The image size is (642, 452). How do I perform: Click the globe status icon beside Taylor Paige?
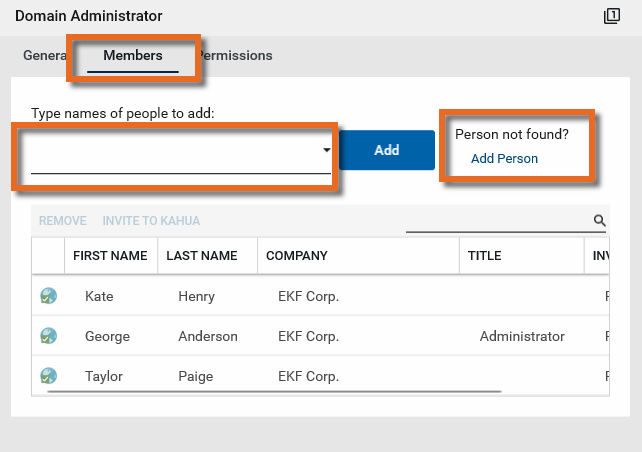click(48, 376)
